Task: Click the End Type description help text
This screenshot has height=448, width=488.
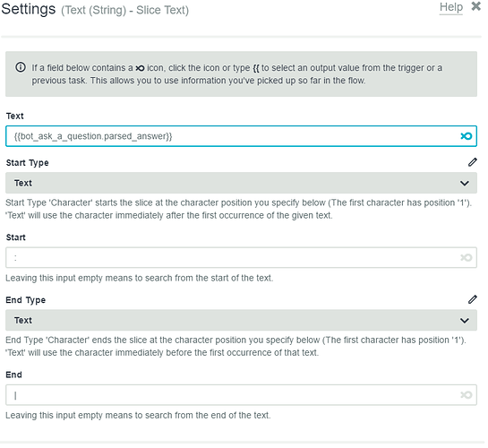Action: click(x=235, y=346)
